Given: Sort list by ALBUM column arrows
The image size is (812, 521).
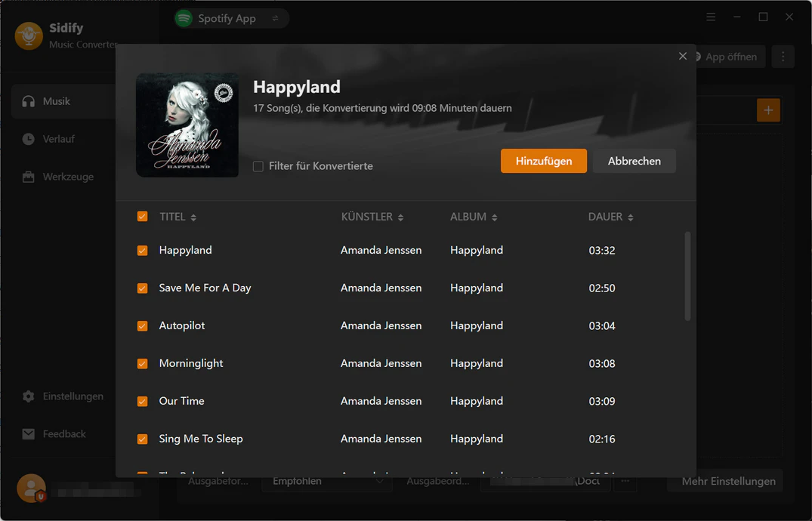Looking at the screenshot, I should click(494, 217).
